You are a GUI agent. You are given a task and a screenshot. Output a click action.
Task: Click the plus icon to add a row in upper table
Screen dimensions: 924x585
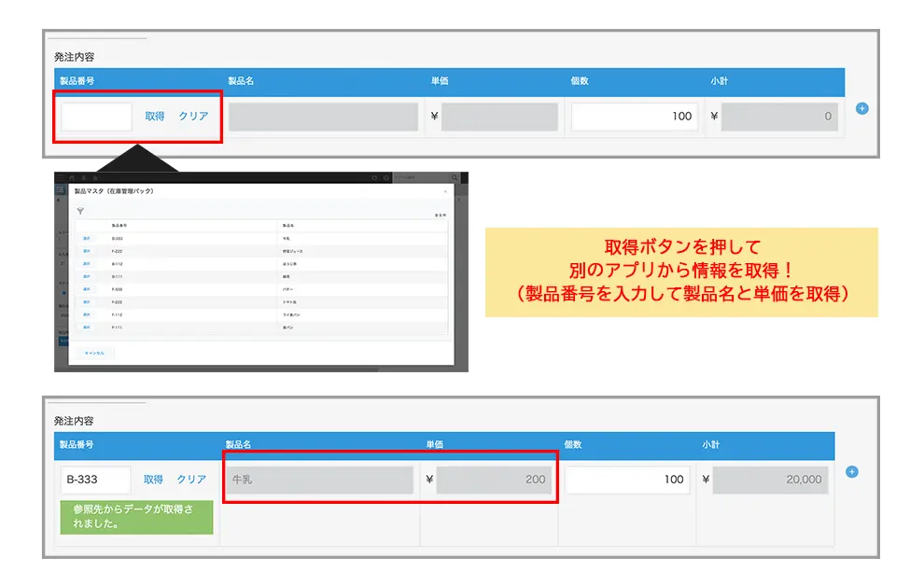tap(861, 108)
